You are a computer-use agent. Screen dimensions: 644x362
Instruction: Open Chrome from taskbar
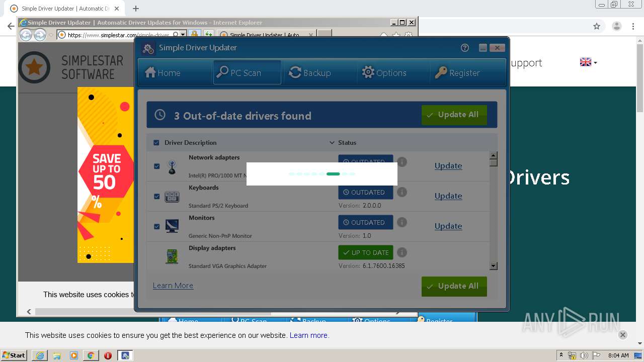coord(91,355)
